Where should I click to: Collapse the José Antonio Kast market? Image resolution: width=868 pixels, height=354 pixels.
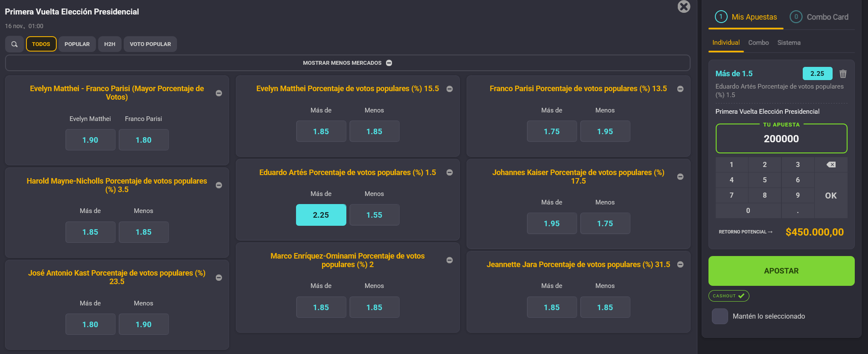point(219,278)
